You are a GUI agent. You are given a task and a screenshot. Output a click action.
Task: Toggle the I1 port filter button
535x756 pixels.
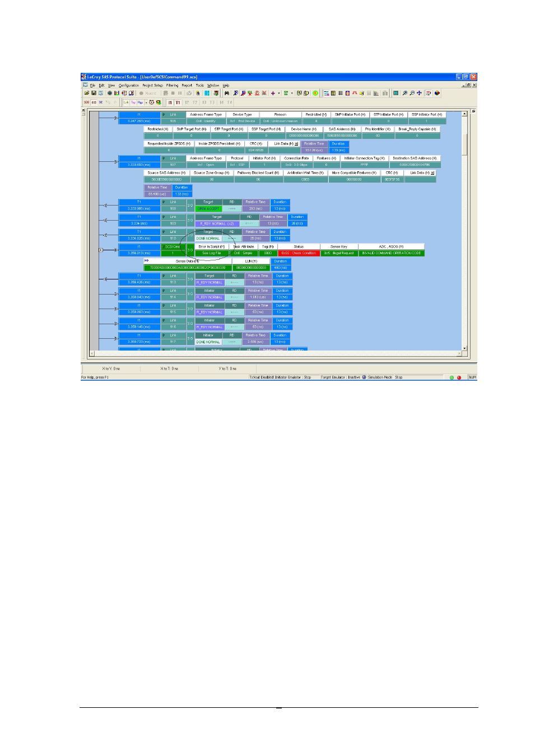click(170, 102)
